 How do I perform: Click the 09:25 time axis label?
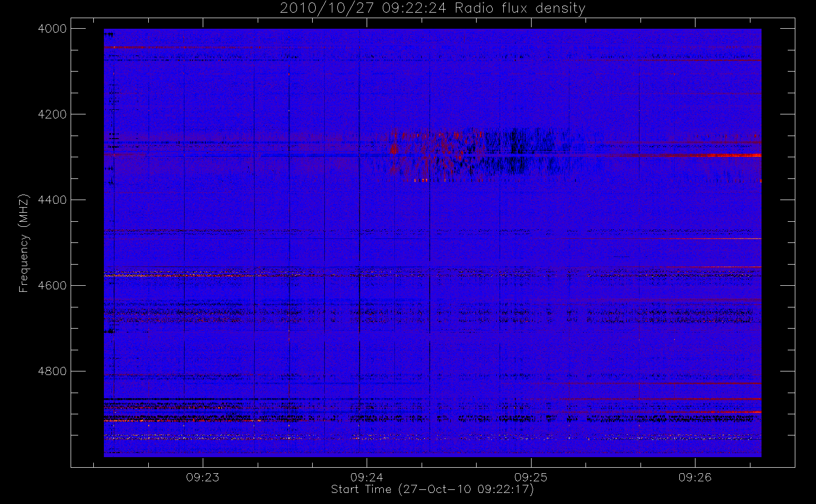pyautogui.click(x=531, y=477)
